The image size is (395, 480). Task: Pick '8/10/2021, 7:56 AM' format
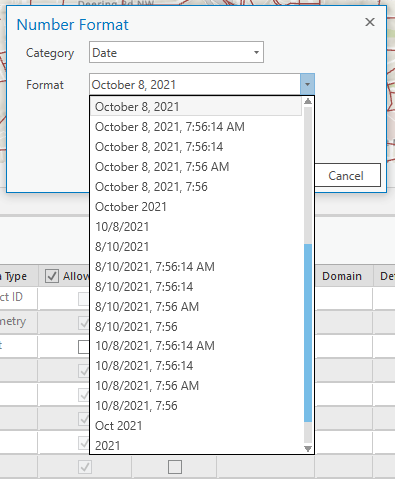click(x=147, y=307)
